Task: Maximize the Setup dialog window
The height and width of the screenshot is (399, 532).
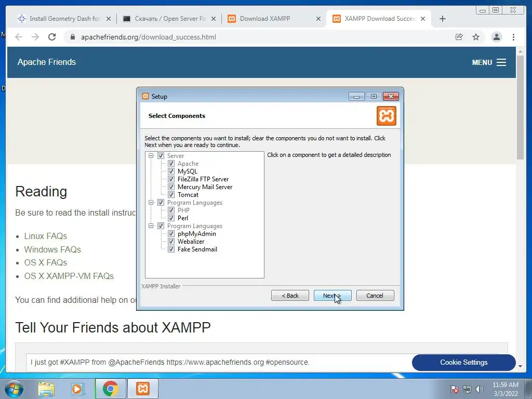Action: click(x=374, y=97)
